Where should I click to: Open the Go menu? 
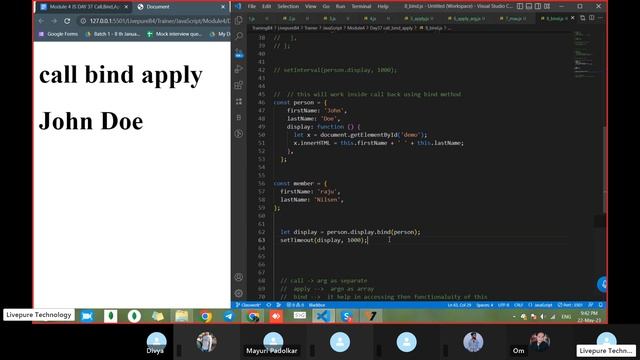tap(326, 6)
